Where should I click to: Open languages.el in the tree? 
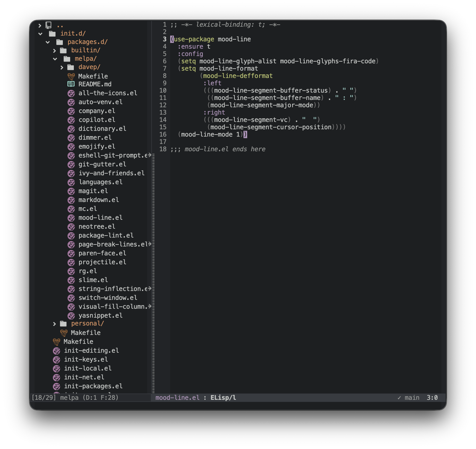[x=101, y=182]
